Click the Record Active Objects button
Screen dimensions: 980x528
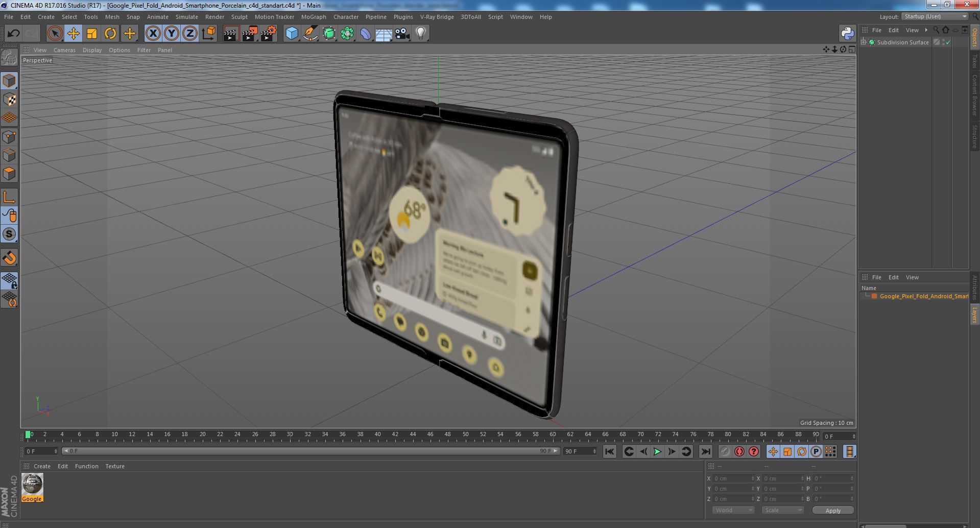tap(725, 451)
